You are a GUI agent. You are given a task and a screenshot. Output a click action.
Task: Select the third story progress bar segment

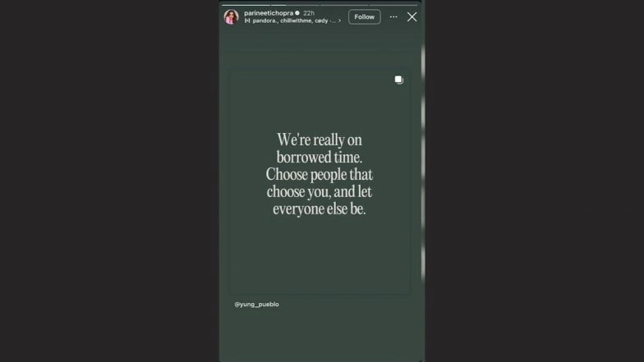(344, 5)
